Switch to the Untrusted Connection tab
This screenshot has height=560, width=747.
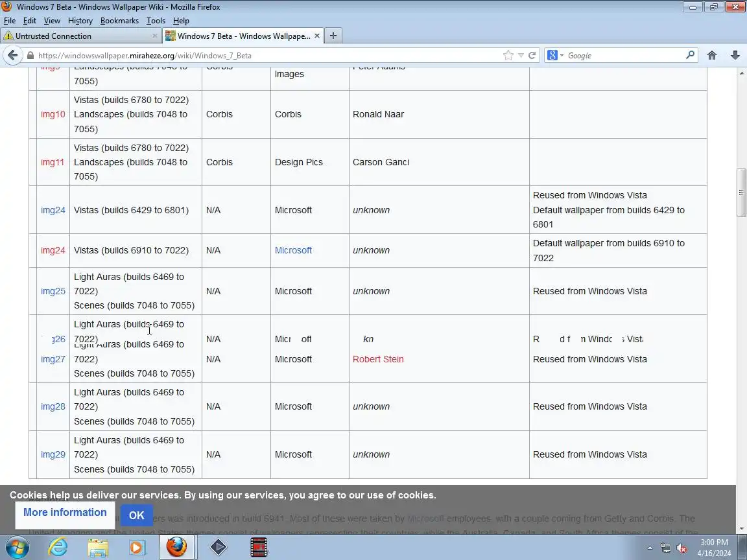coord(81,36)
